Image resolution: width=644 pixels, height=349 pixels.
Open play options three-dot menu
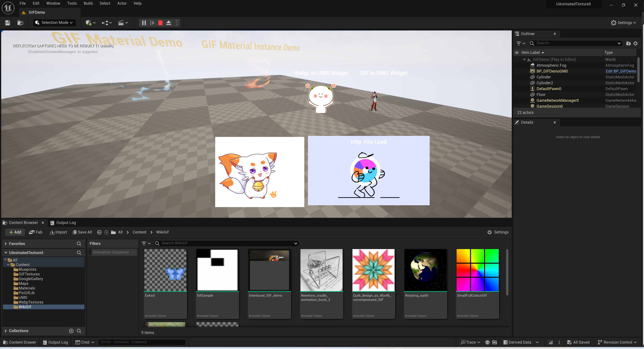tap(177, 23)
